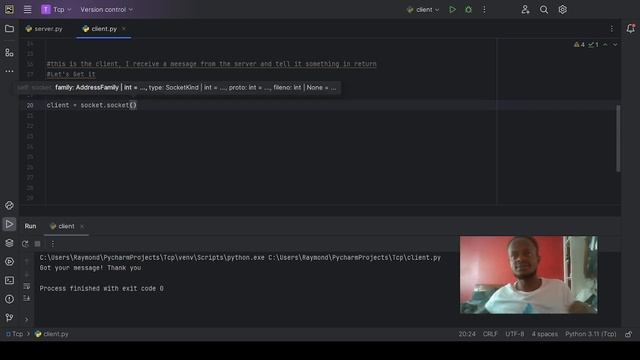Open editor tab options kebab menu
Viewport: 640px width, 360px height.
(x=611, y=29)
